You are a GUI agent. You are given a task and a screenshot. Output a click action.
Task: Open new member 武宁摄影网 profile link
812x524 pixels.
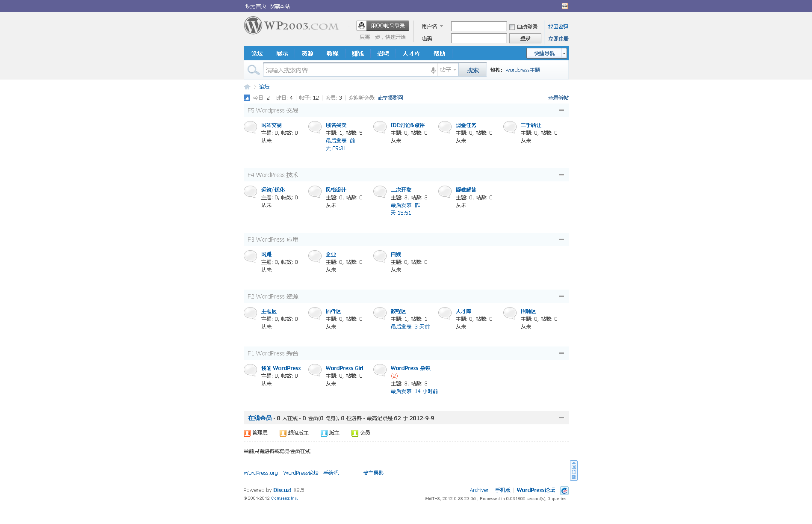390,98
